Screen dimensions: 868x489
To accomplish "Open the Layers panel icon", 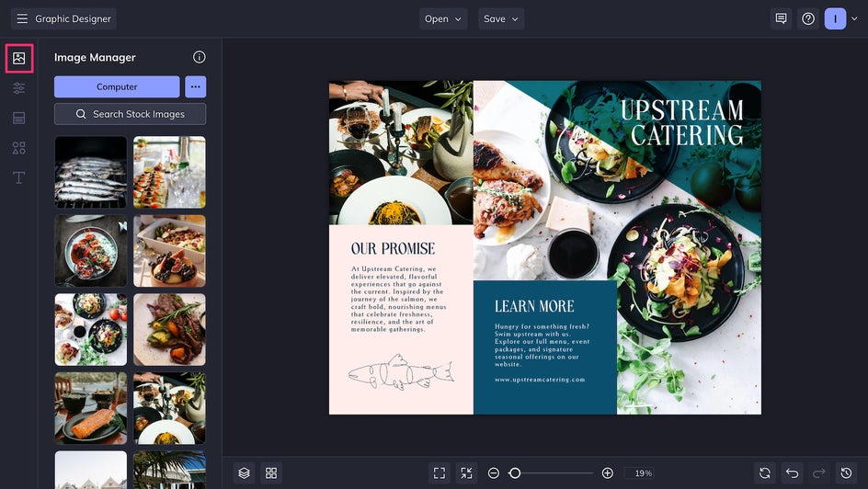I will (245, 473).
